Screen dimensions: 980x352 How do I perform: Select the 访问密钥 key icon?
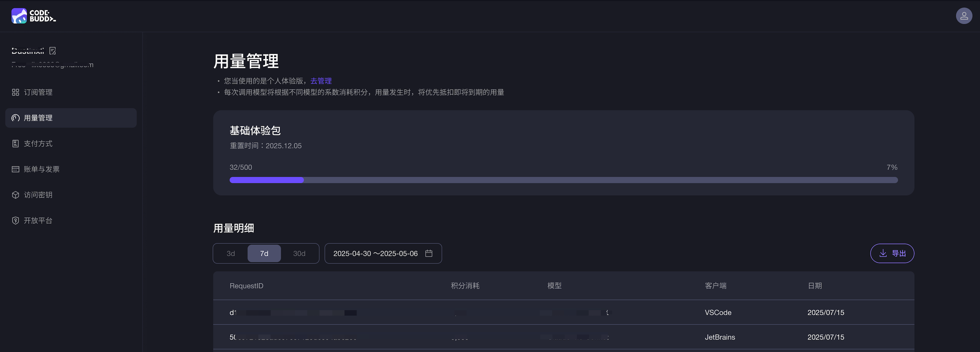15,195
